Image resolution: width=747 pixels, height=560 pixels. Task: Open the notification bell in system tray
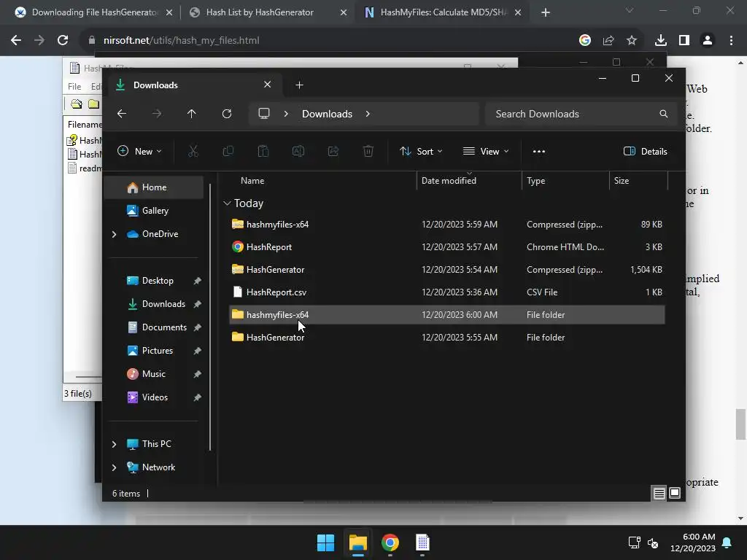[x=727, y=542]
